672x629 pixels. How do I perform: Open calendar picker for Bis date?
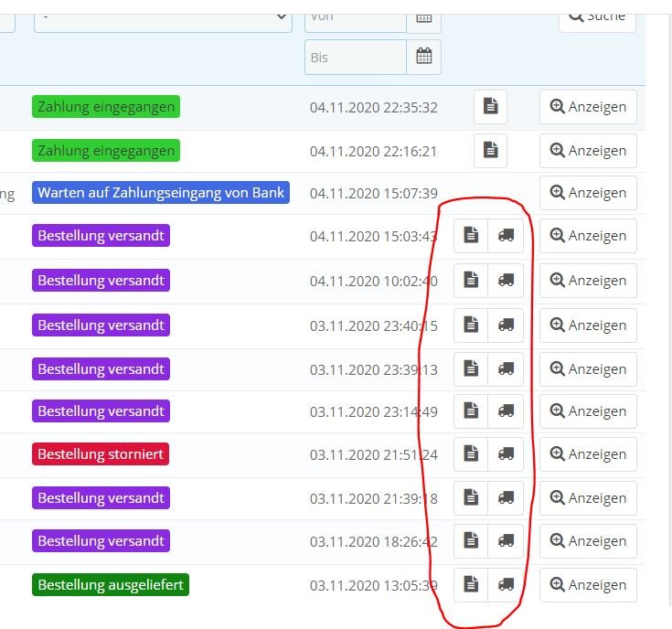point(424,57)
